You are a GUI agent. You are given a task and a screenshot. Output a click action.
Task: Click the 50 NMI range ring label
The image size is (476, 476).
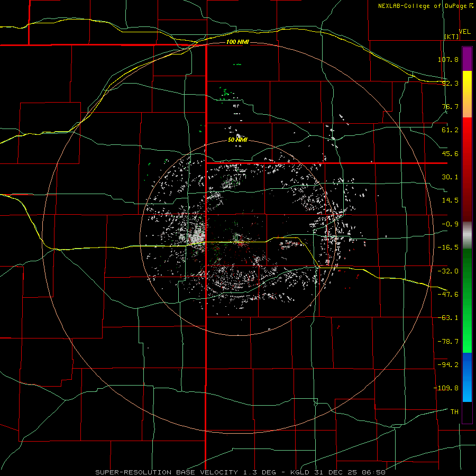click(x=237, y=140)
